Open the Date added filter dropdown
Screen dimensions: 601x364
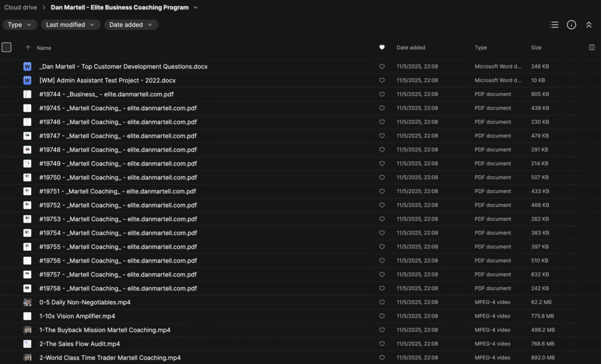(131, 25)
